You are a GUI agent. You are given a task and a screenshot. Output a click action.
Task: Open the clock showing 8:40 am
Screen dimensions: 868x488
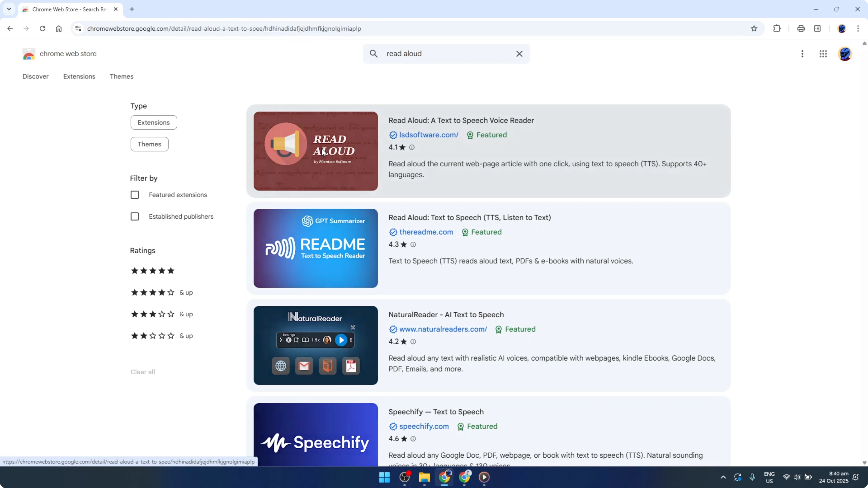(x=834, y=477)
